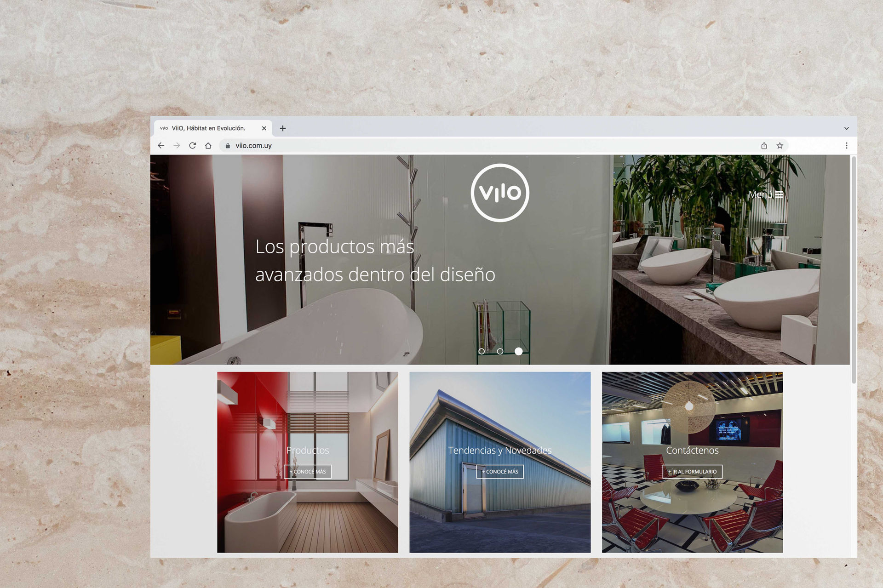The image size is (883, 588).
Task: Bookmark this page with the star icon
Action: tap(780, 146)
